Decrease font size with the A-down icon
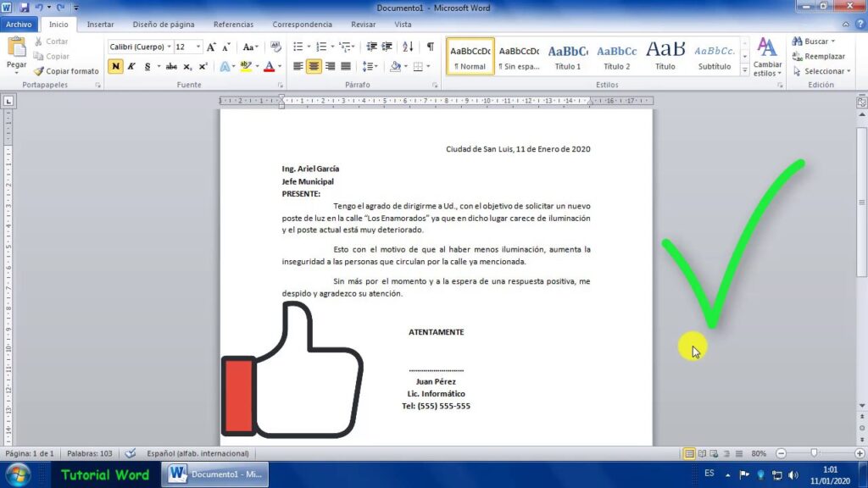The image size is (868, 488). [225, 47]
